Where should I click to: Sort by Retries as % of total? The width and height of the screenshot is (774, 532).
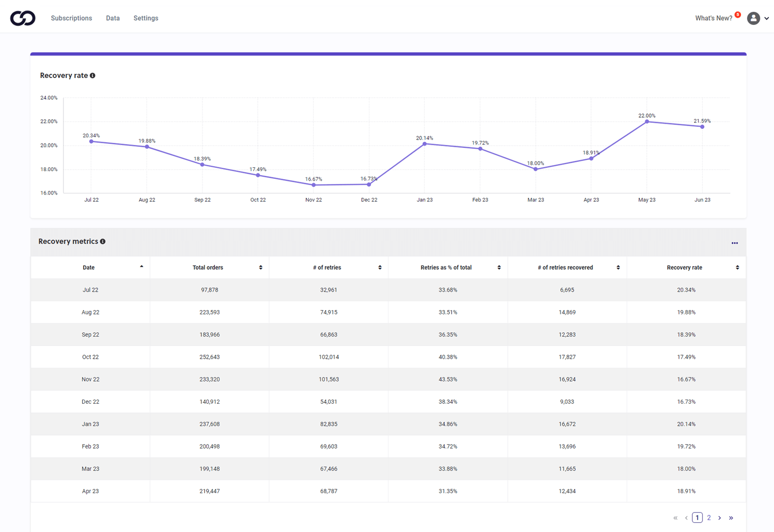(499, 268)
